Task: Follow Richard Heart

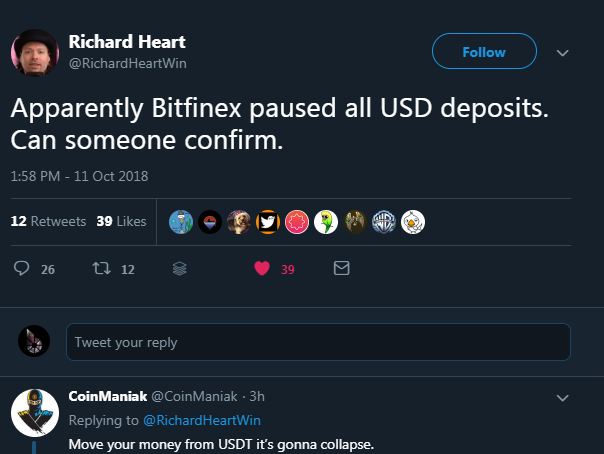Action: pos(484,52)
